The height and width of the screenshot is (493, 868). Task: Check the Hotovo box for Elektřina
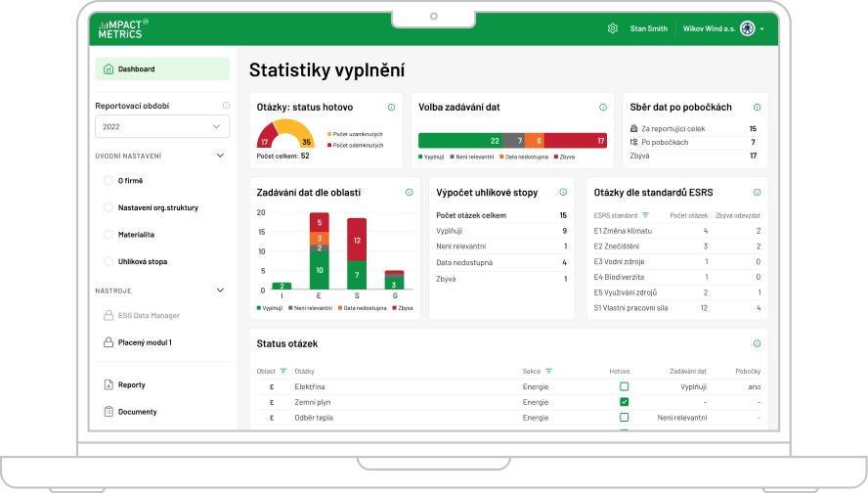[x=624, y=387]
